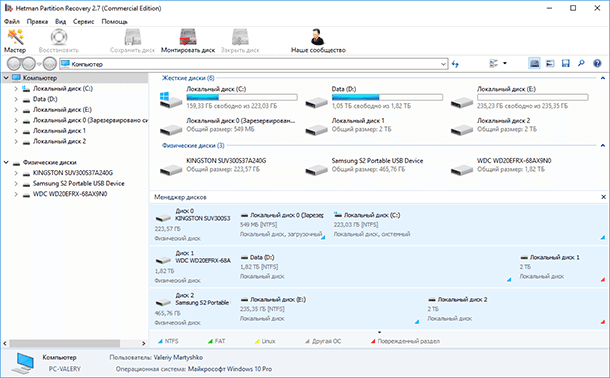Select WDC WD20EFRX-68AX9N0 in tree

pyautogui.click(x=70, y=194)
